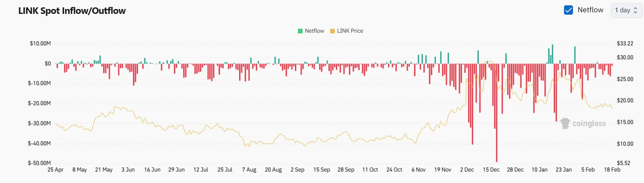This screenshot has height=183, width=644.
Task: Click the coinglass watermark logo icon
Action: point(565,123)
